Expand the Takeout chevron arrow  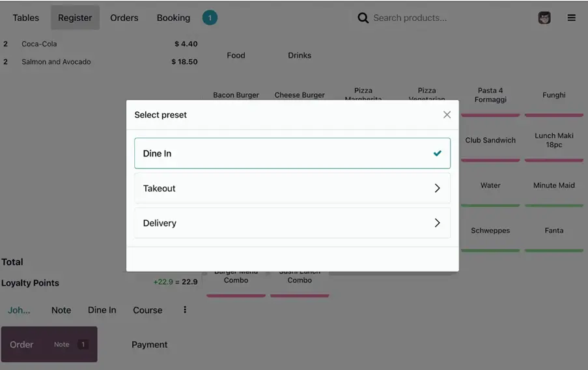point(437,188)
